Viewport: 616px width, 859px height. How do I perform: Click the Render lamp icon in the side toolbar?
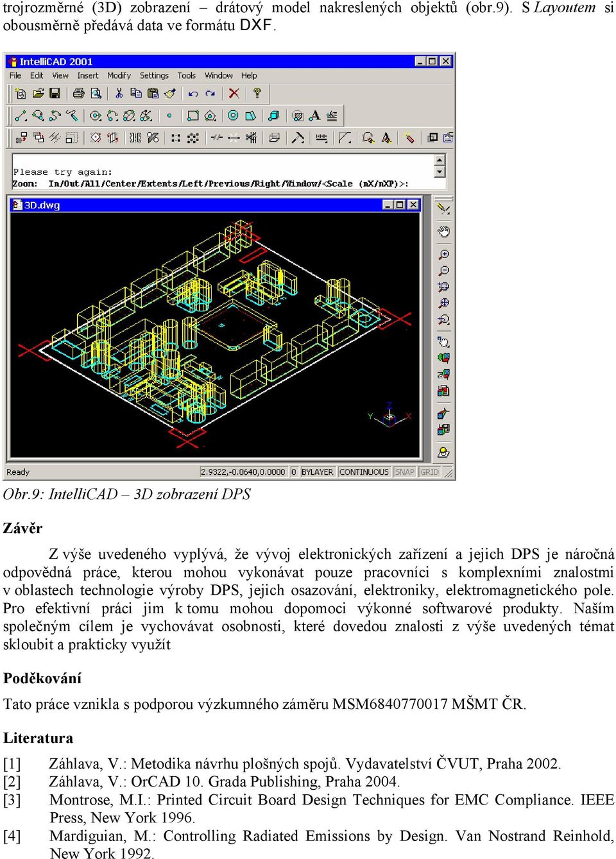(x=443, y=452)
